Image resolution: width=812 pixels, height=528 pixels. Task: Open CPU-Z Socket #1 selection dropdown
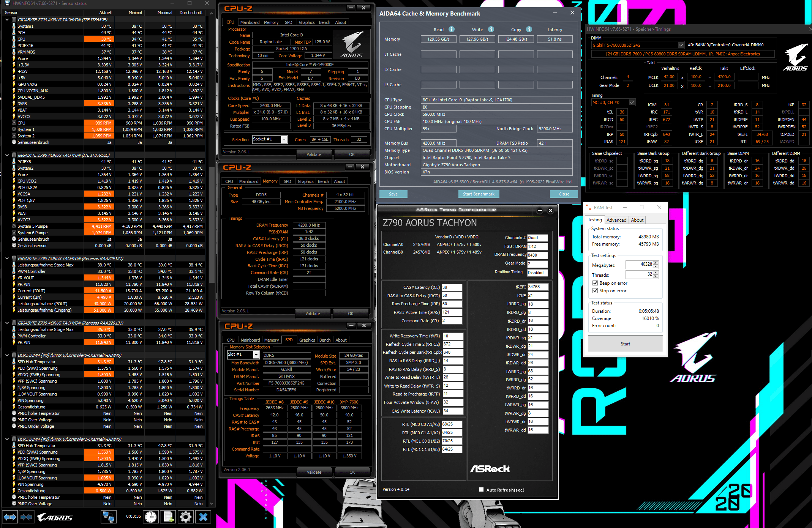click(284, 140)
